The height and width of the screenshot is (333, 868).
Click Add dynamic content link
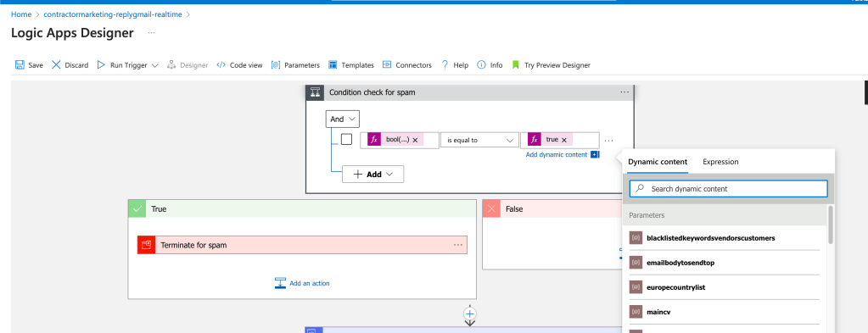(x=557, y=155)
